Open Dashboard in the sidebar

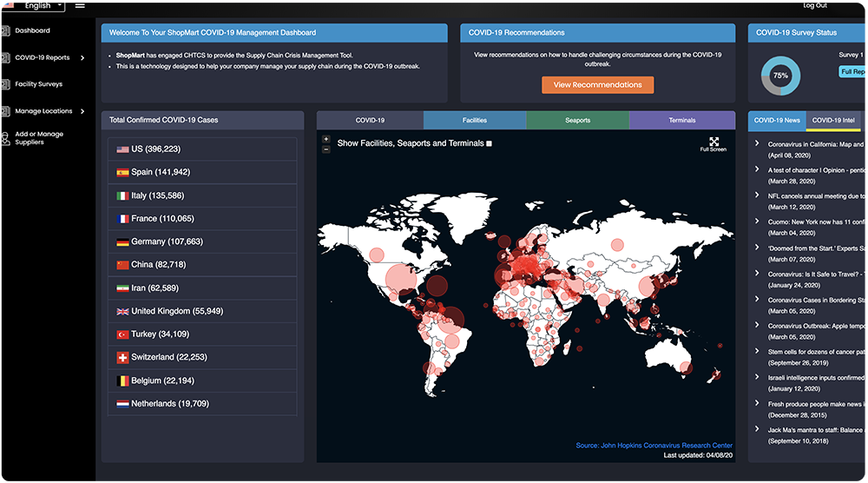click(x=33, y=31)
